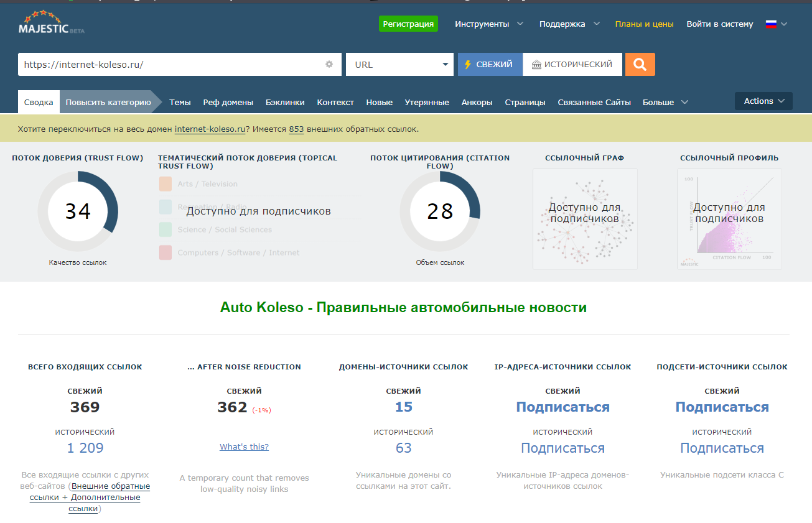Open the link profile chart thumbnail
The image size is (812, 523).
point(729,219)
